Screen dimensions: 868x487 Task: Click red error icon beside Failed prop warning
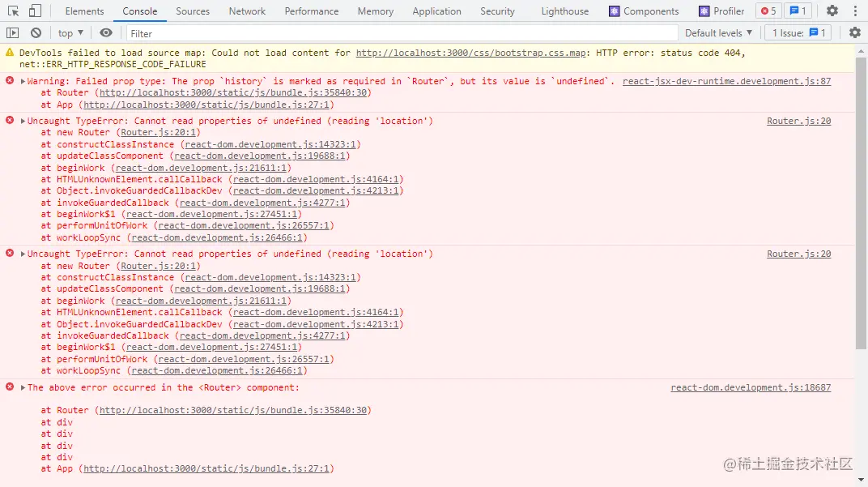[10, 80]
